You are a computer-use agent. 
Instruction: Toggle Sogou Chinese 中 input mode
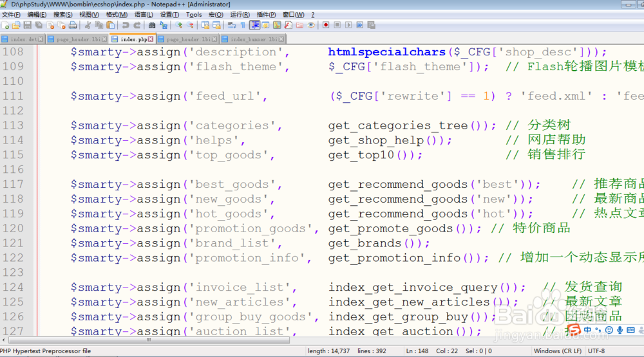588,329
